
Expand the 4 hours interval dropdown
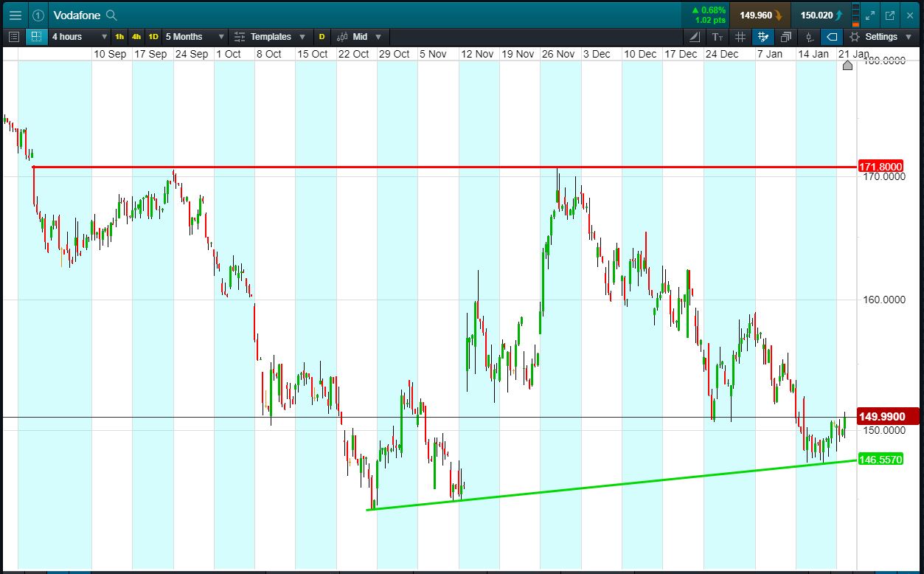pos(80,36)
